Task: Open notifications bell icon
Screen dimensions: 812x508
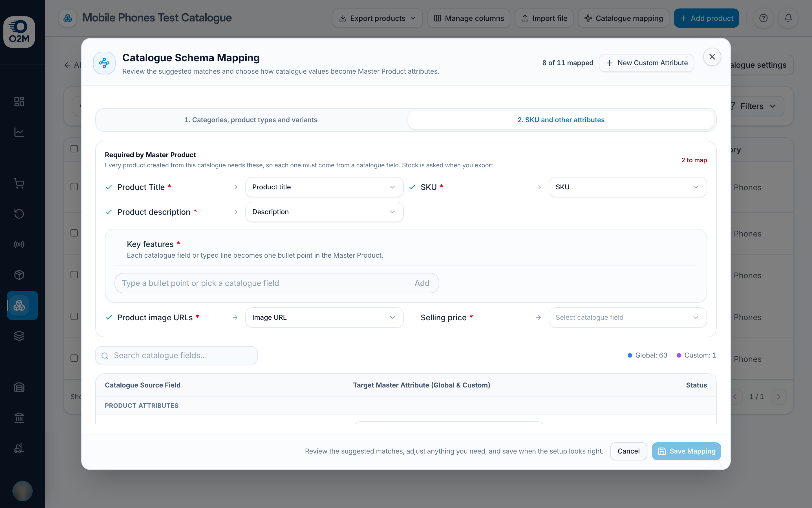Action: click(788, 18)
